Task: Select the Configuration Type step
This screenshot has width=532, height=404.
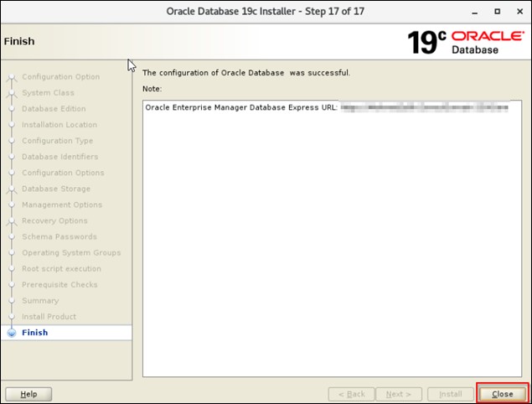Action: 57,141
